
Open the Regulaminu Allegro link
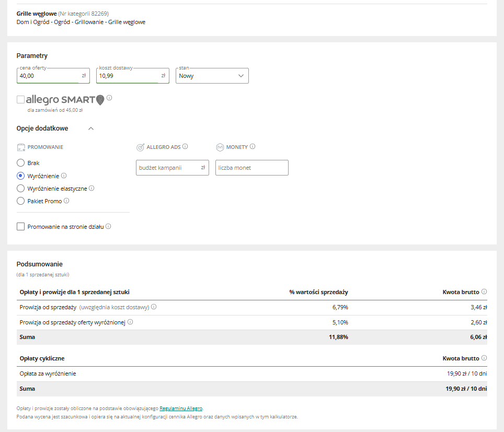181,408
